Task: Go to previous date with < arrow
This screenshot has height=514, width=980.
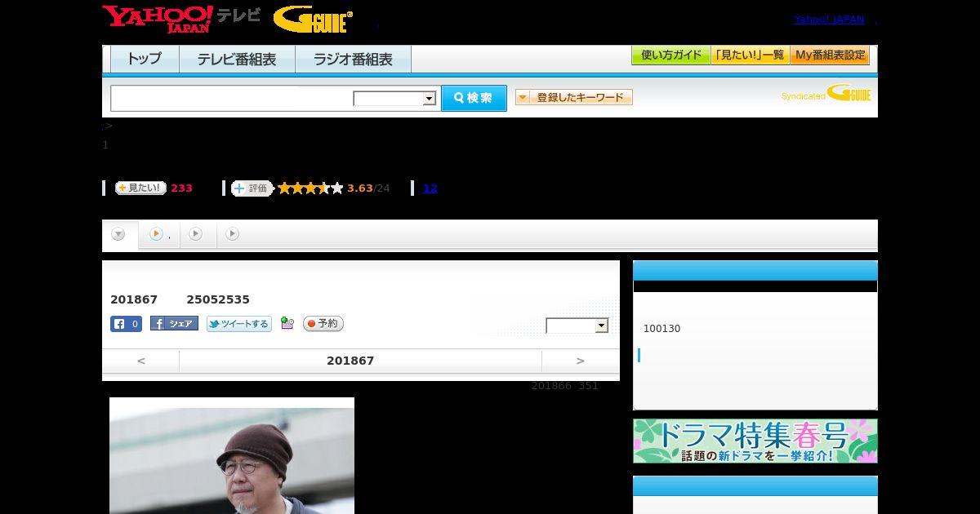Action: point(141,361)
